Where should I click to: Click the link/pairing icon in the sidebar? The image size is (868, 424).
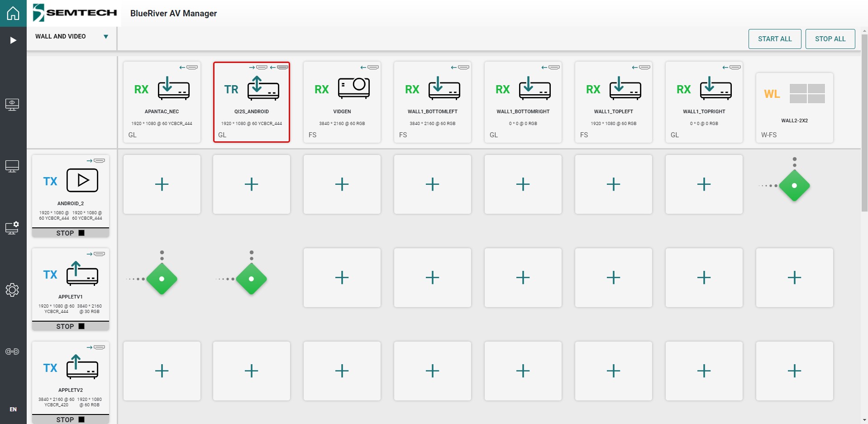[x=13, y=351]
